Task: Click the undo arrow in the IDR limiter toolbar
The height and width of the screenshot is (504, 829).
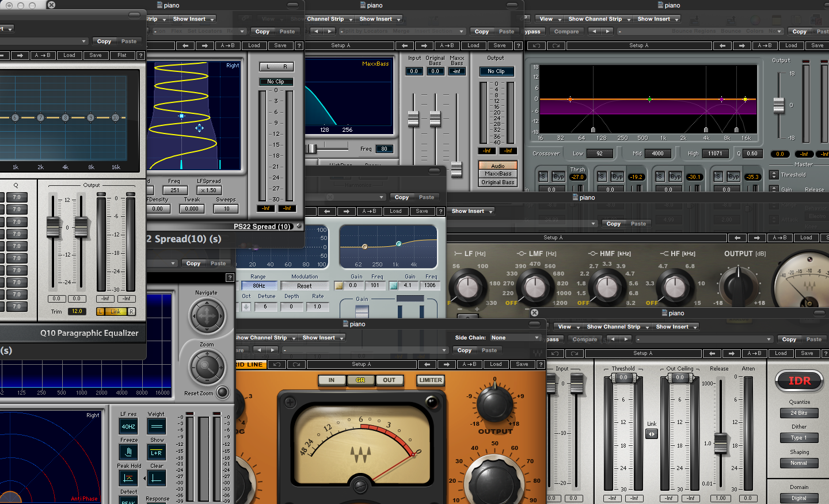Action: tap(555, 353)
